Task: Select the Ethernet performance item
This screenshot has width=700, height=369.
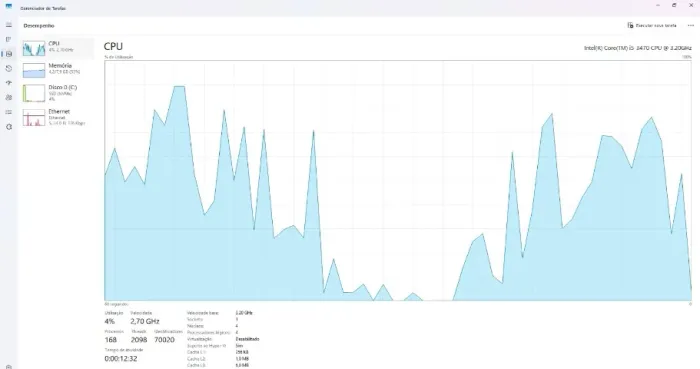Action: (58, 117)
